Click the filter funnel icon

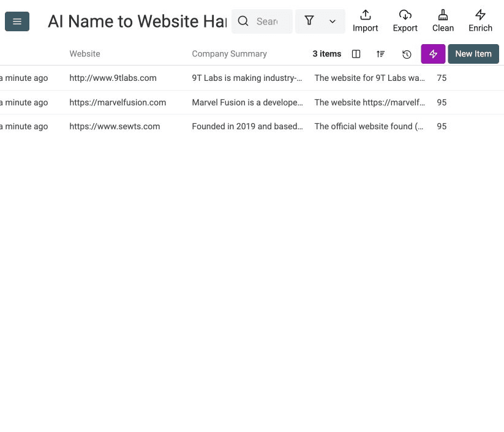309,21
